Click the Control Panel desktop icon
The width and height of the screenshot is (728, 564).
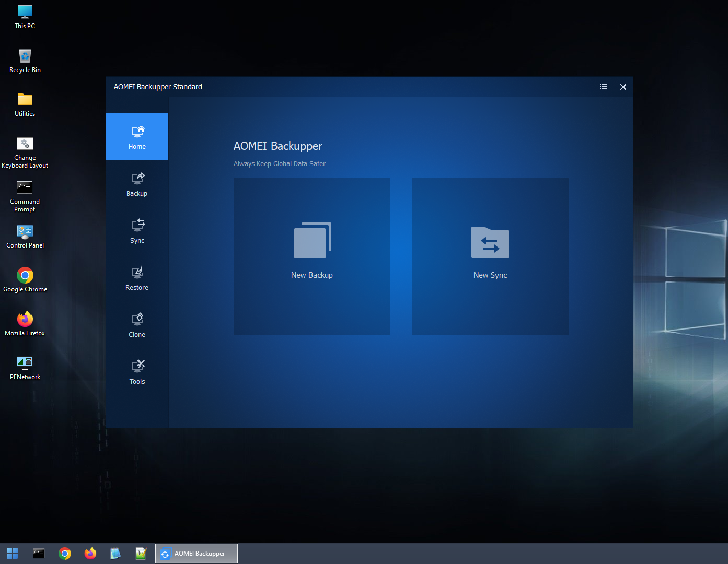click(25, 236)
